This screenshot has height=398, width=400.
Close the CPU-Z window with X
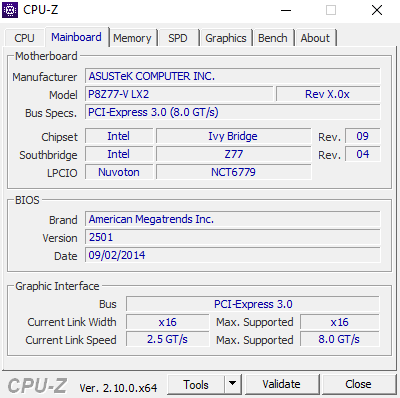click(x=377, y=10)
